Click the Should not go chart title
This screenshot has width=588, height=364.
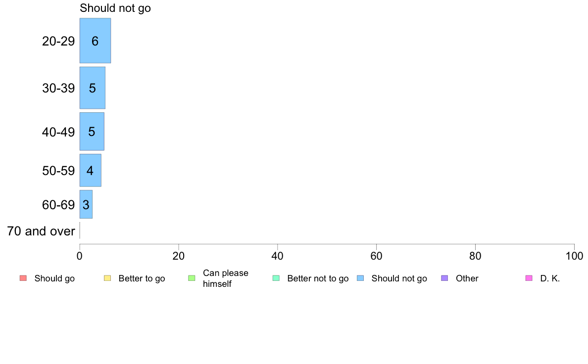tap(115, 8)
